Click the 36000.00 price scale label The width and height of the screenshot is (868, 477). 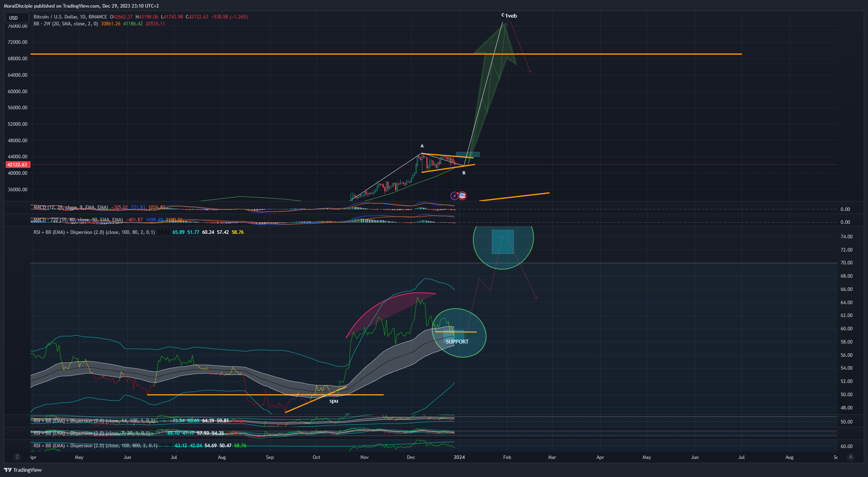pos(18,190)
